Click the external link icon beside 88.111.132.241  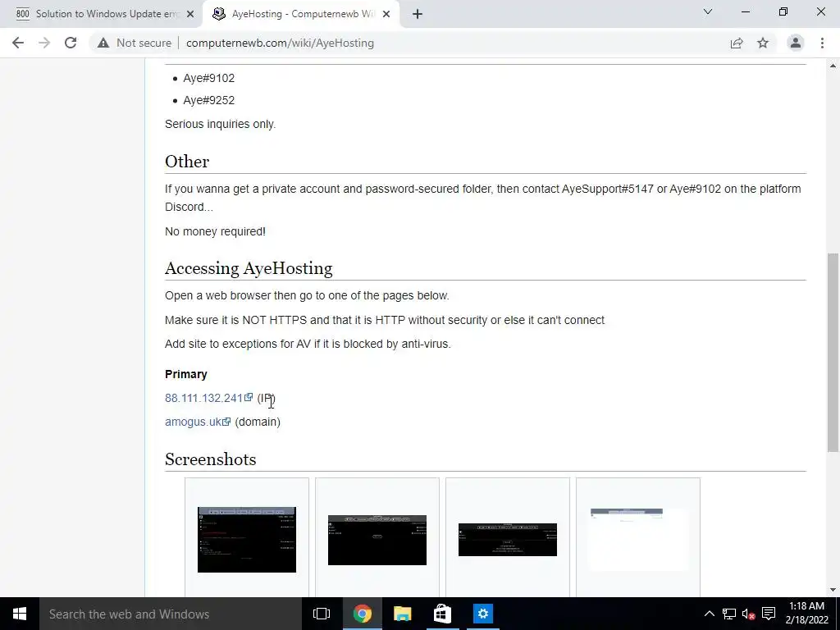[x=249, y=397]
